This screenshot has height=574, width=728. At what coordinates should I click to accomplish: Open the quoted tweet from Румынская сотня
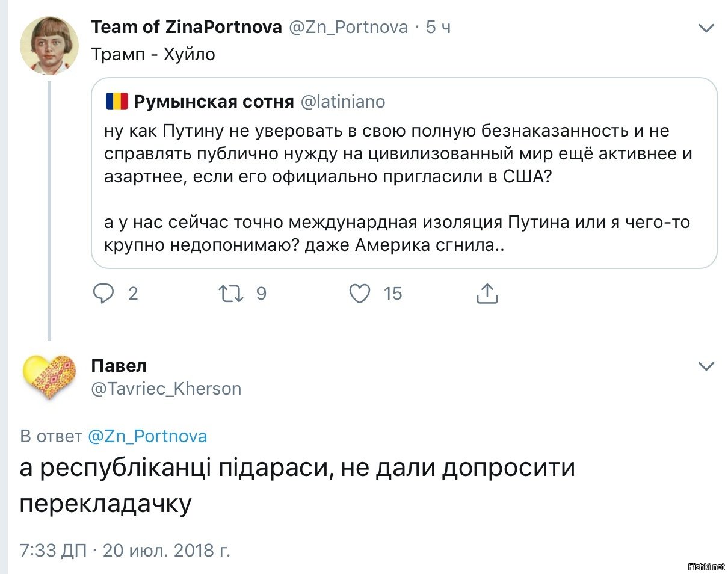click(x=404, y=173)
